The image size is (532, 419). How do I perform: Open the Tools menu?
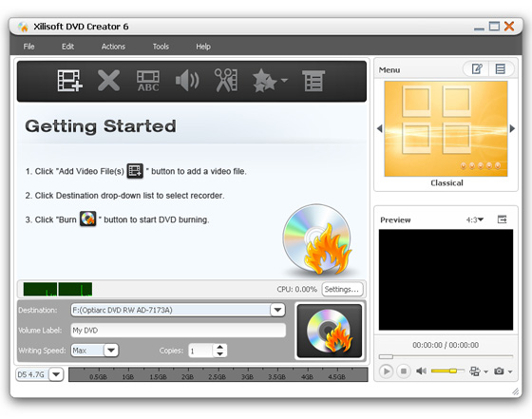(x=161, y=47)
